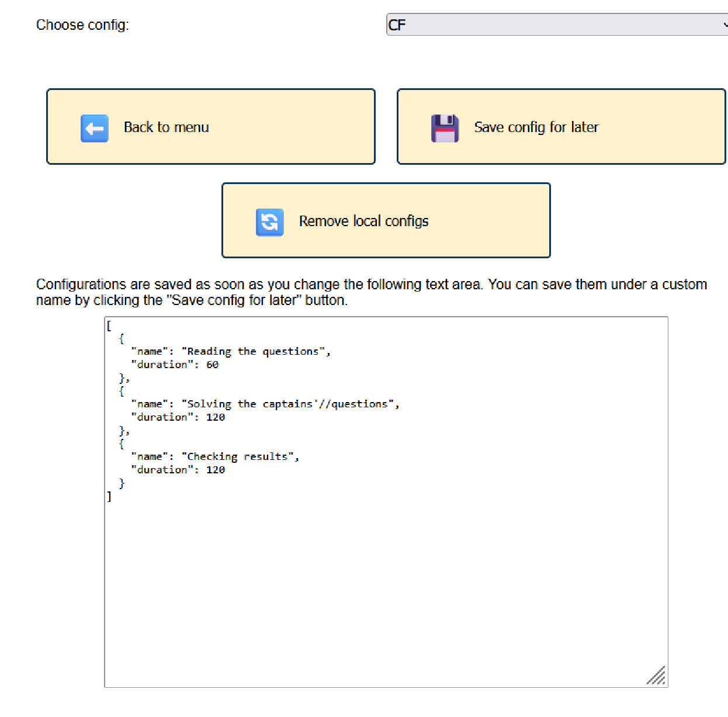The image size is (728, 717).
Task: Click the blue back arrow icon
Action: [x=94, y=129]
